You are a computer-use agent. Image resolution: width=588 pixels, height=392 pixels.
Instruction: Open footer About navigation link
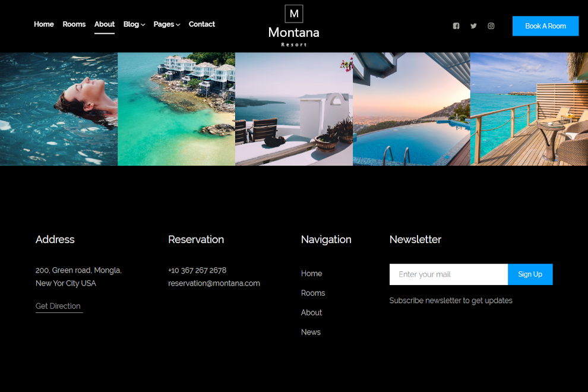[x=311, y=312]
